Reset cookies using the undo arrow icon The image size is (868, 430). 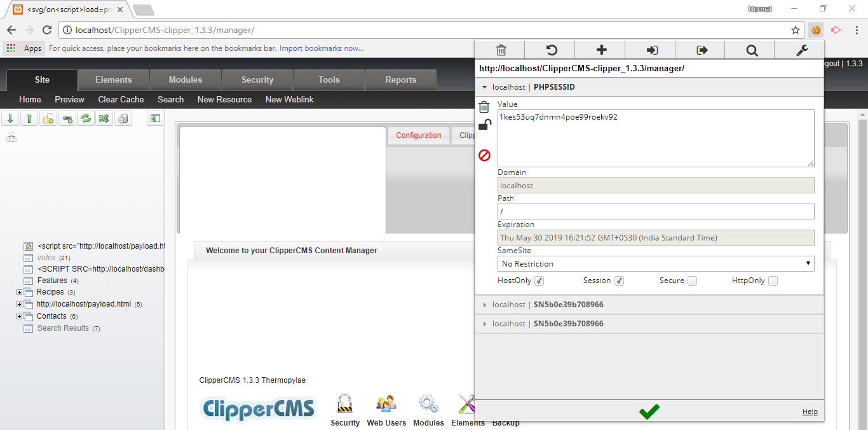pyautogui.click(x=551, y=50)
